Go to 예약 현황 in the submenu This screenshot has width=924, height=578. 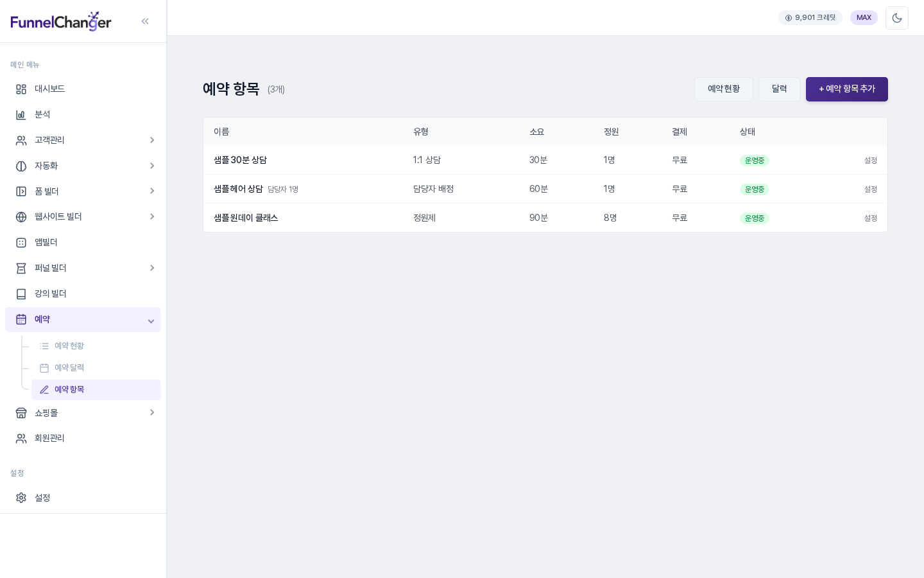[96, 346]
